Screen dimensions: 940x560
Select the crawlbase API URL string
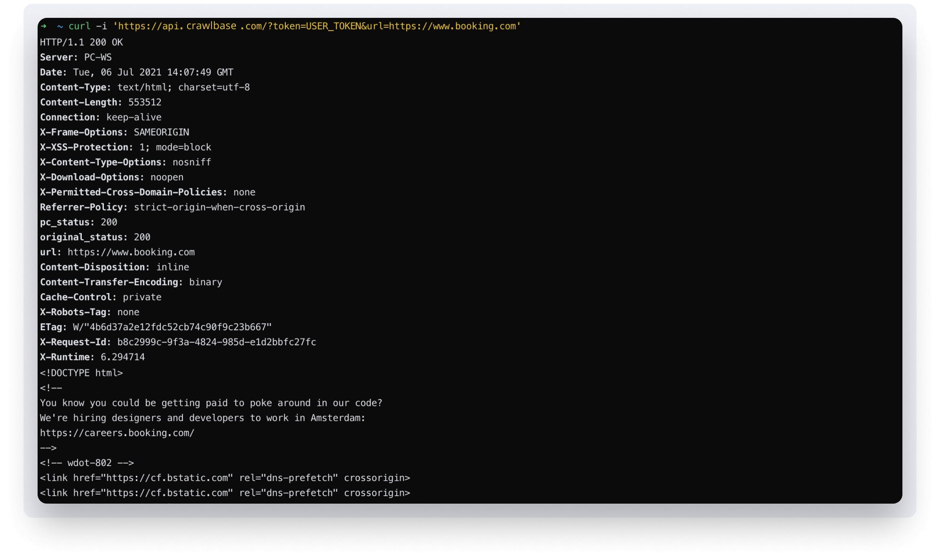[317, 26]
